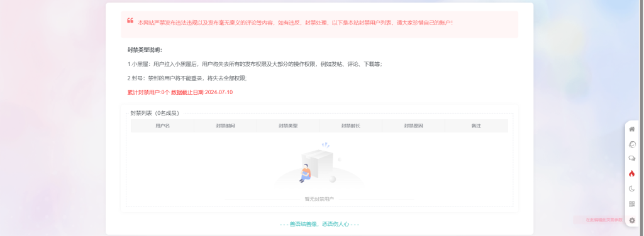Click the pink '在此编辑此页面参数' tooltip label
The height and width of the screenshot is (236, 644).
tap(604, 220)
